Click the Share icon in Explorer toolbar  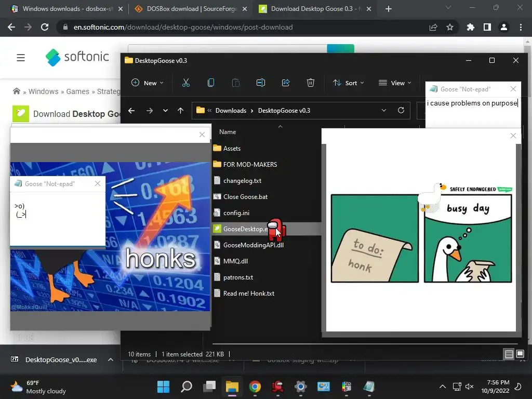286,83
